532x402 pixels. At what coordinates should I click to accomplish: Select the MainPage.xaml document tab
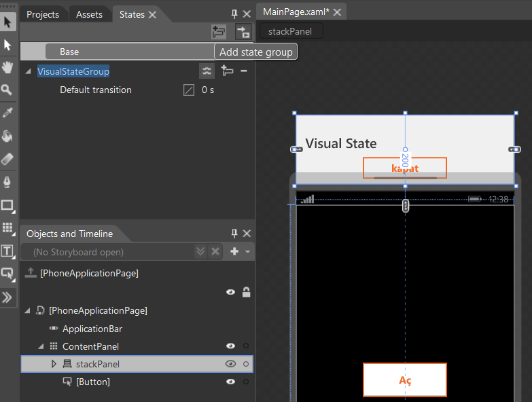click(296, 12)
